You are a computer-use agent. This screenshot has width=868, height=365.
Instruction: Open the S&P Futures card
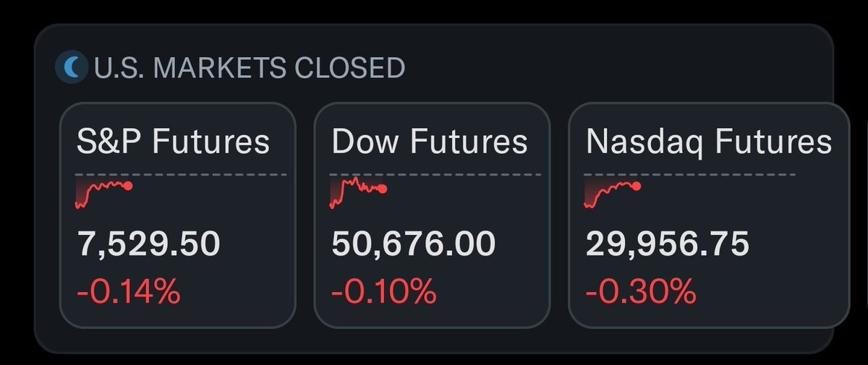(177, 215)
